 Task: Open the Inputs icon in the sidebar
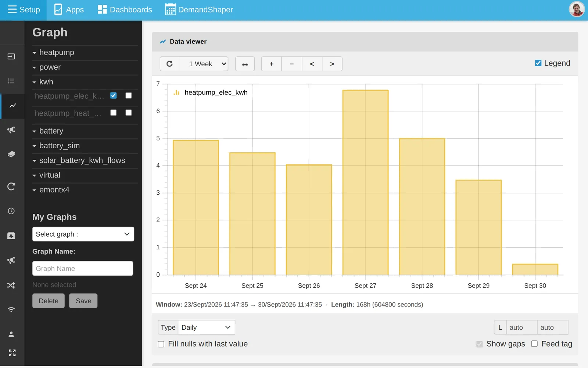click(x=11, y=56)
